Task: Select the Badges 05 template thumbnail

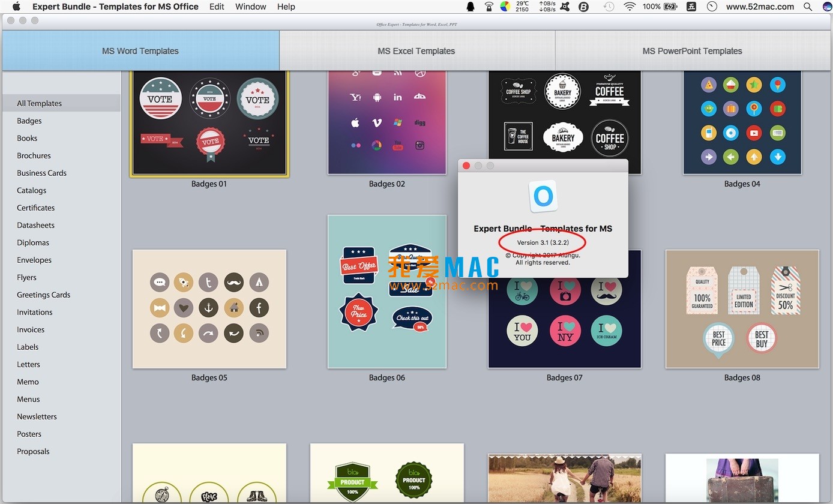Action: tap(209, 309)
